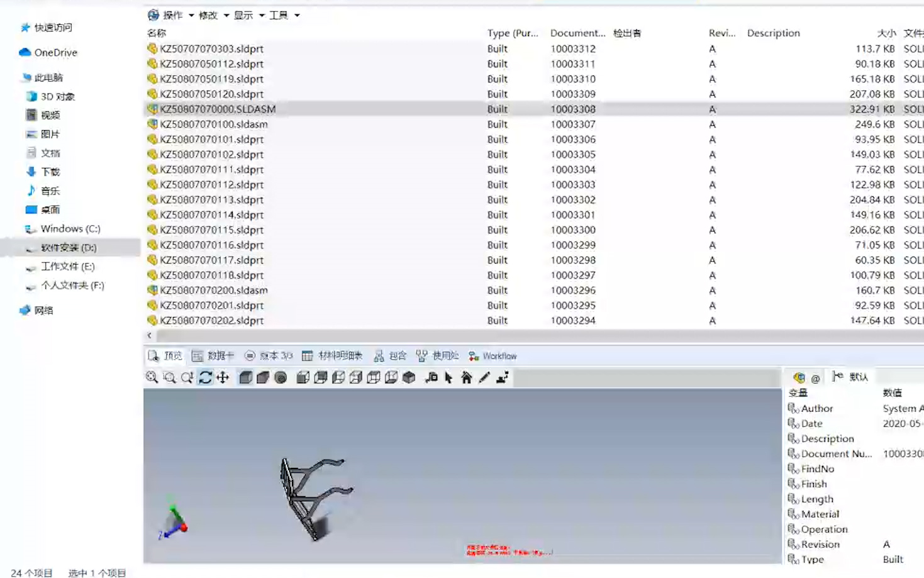924x578 pixels.
Task: Activate the Pan tool for the 3D preview
Action: pos(221,377)
